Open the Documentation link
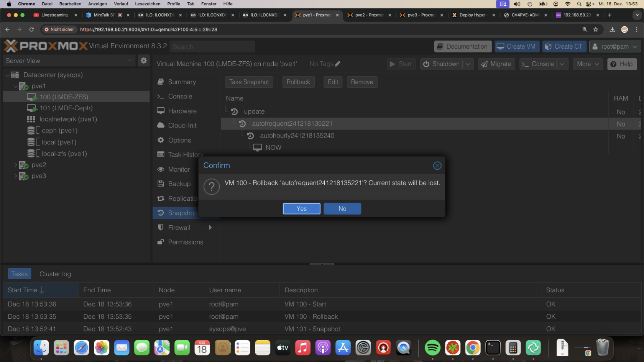 point(463,46)
